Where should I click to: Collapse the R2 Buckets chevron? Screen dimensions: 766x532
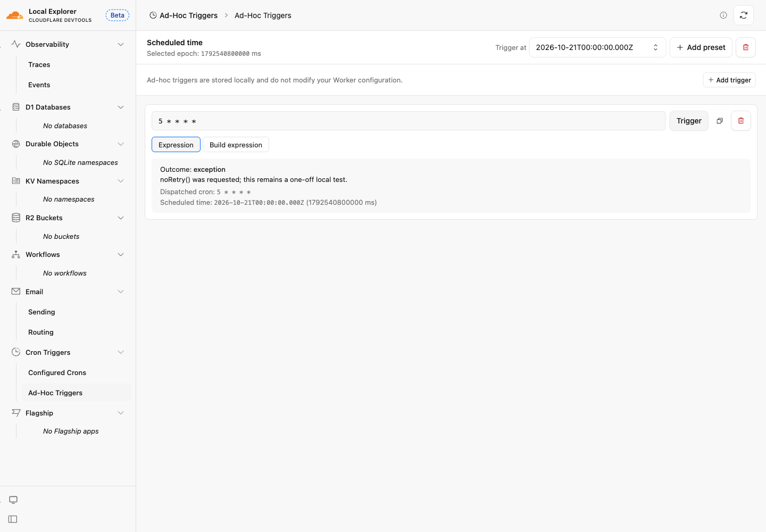click(121, 218)
